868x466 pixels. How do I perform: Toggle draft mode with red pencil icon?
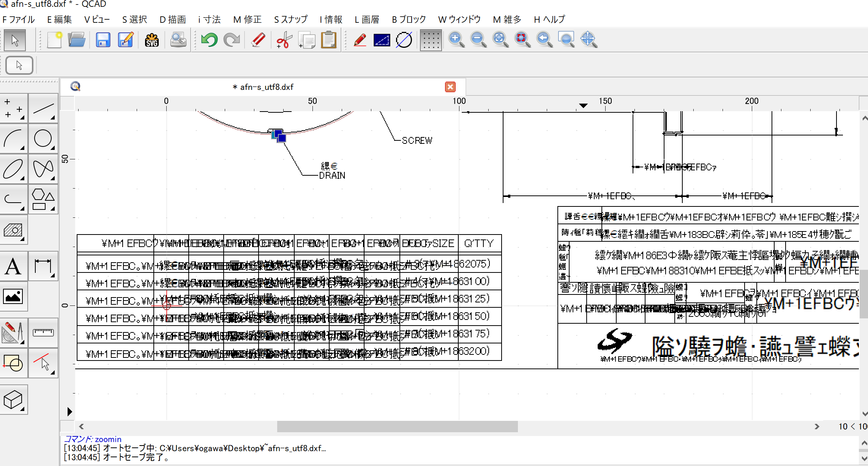(x=360, y=40)
